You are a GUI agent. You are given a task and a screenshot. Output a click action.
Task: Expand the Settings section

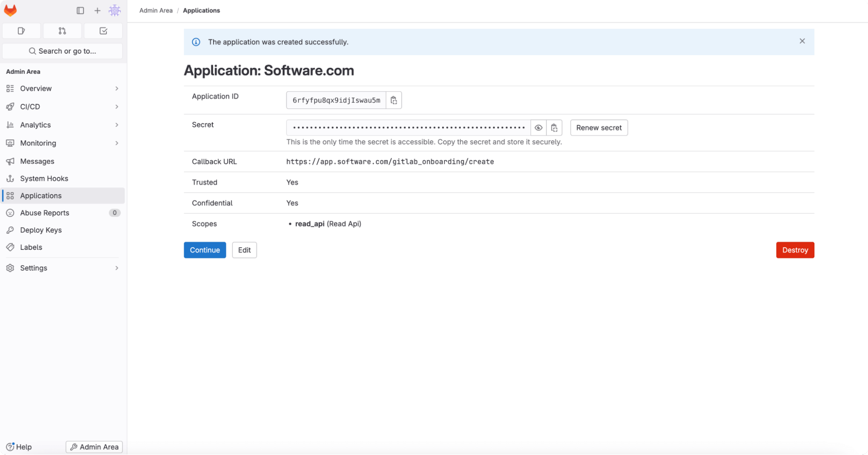116,268
